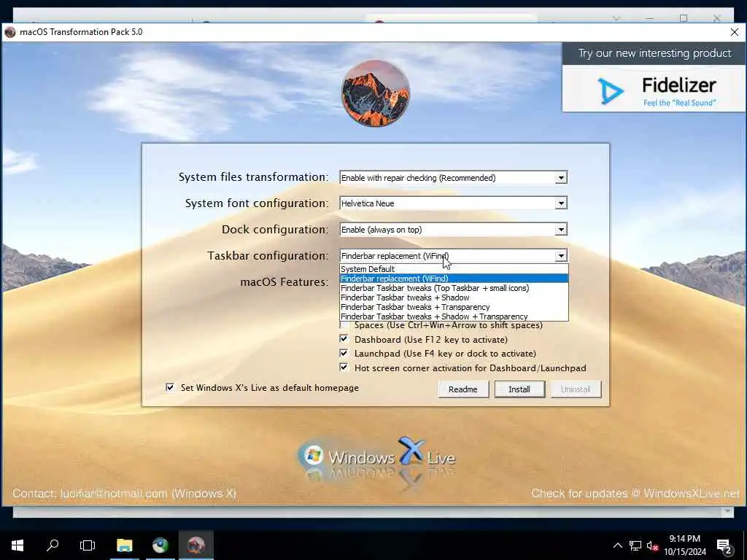Click the taskbar Search magnifier icon
Image resolution: width=747 pixels, height=560 pixels.
pyautogui.click(x=53, y=545)
